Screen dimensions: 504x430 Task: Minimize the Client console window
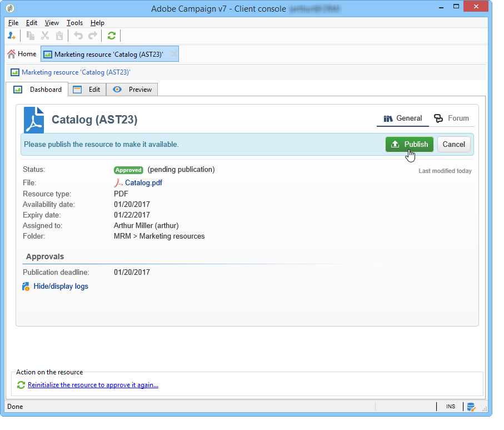point(441,7)
